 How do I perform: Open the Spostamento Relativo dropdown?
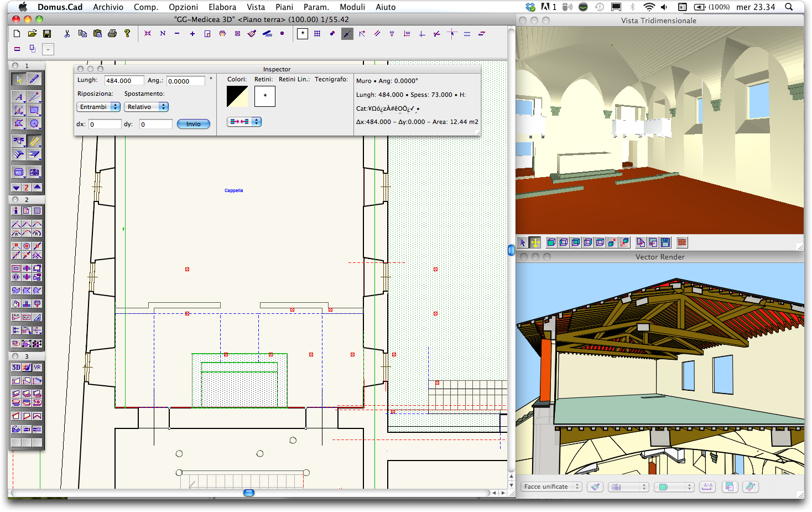click(x=146, y=107)
